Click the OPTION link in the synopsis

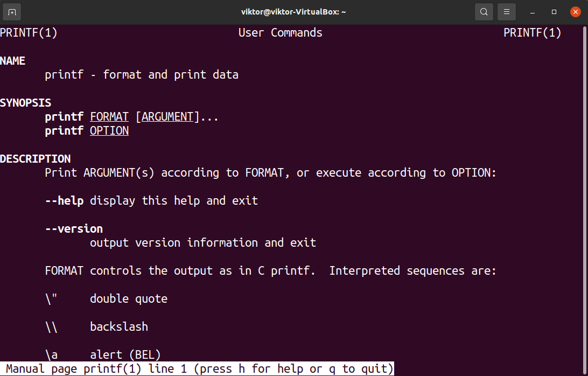[109, 130]
